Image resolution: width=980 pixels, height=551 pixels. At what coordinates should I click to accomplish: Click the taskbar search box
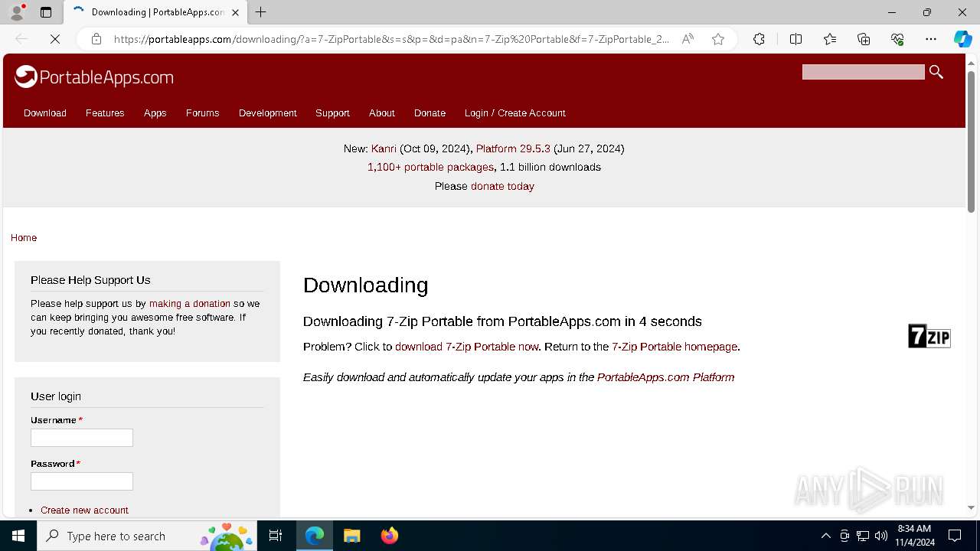[x=147, y=536]
